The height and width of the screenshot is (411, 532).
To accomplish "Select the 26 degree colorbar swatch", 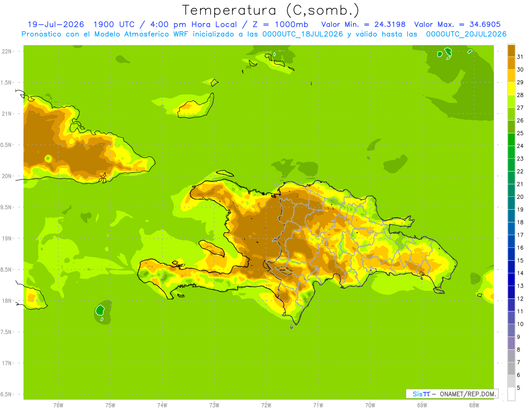I will pyautogui.click(x=511, y=114).
